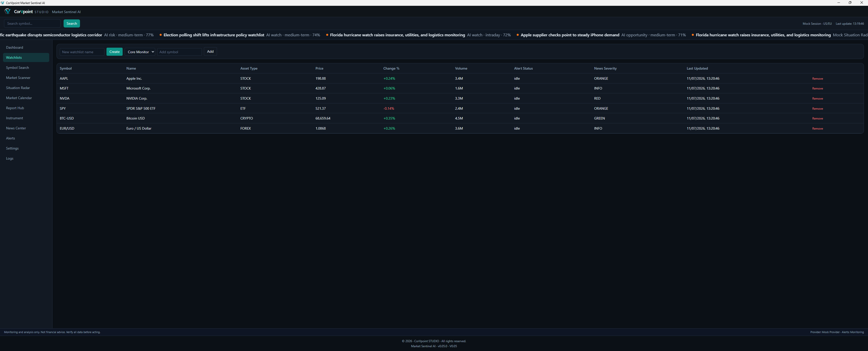The image size is (868, 351).
Task: Click the GREEN news severity for BTC-USD
Action: pos(600,118)
